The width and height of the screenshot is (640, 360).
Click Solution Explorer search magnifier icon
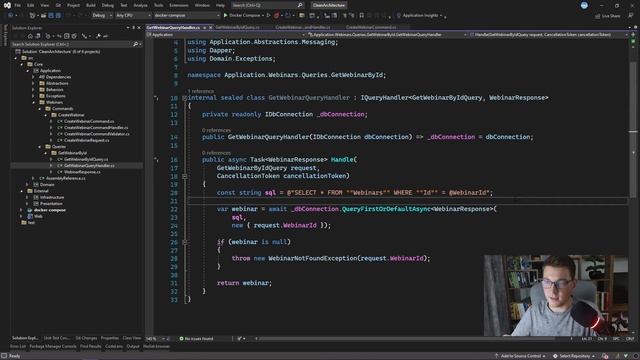tap(136, 44)
